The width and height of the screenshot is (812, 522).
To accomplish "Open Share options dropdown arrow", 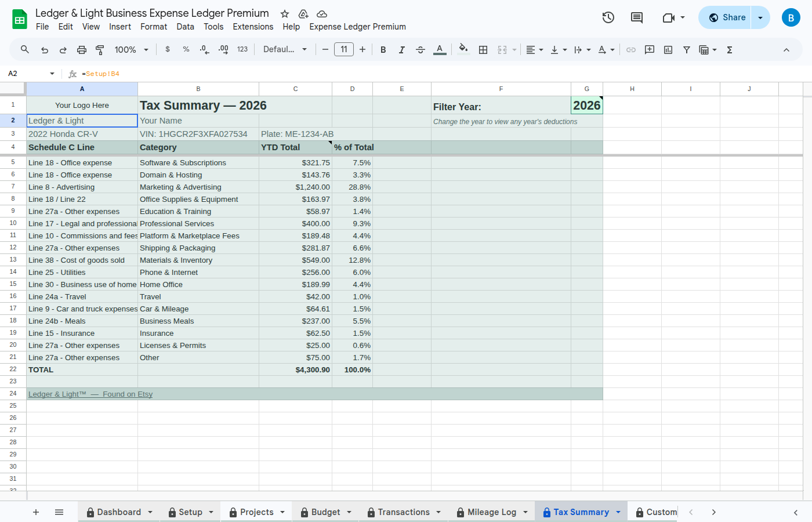I will 760,17.
